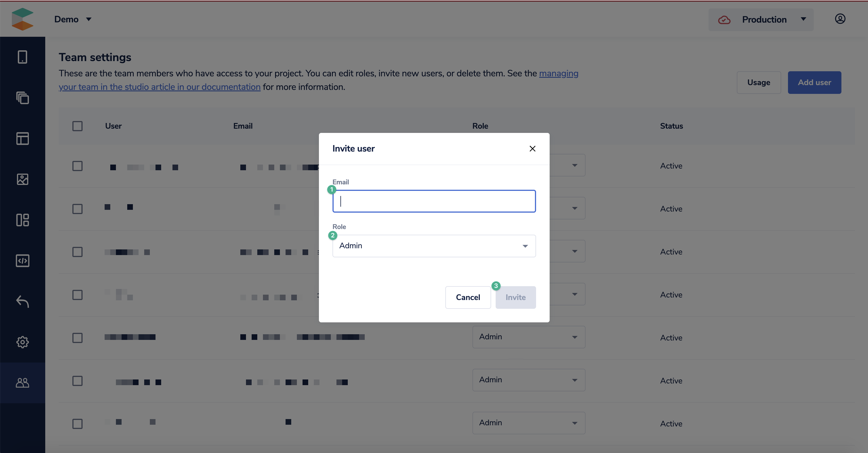Screen dimensions: 868x453
Task: Open the Role dropdown in Invite user dialog
Action: point(434,246)
